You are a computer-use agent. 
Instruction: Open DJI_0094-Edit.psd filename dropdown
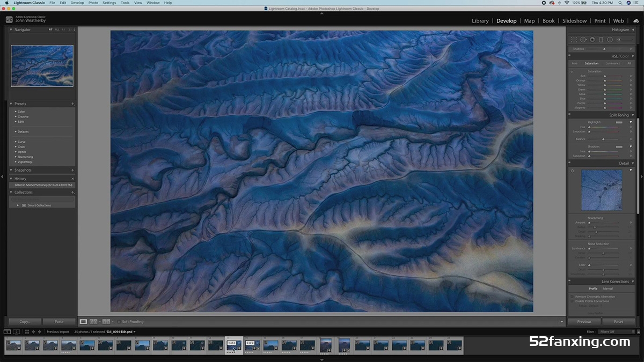tap(121, 332)
